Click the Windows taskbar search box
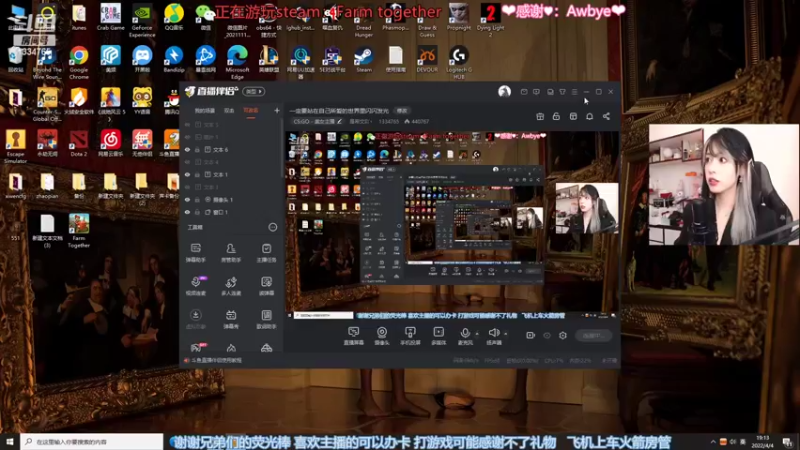Image resolution: width=800 pixels, height=450 pixels. 92,441
